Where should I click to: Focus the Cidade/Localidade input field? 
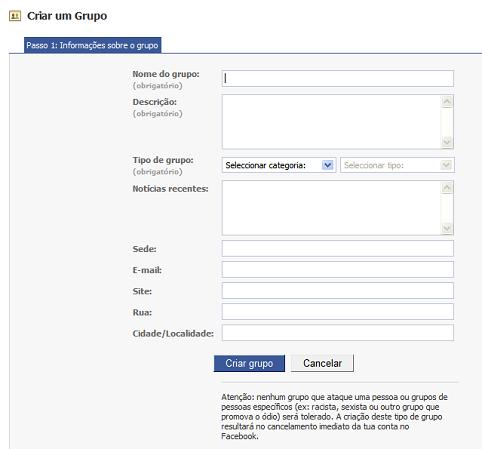tap(338, 333)
